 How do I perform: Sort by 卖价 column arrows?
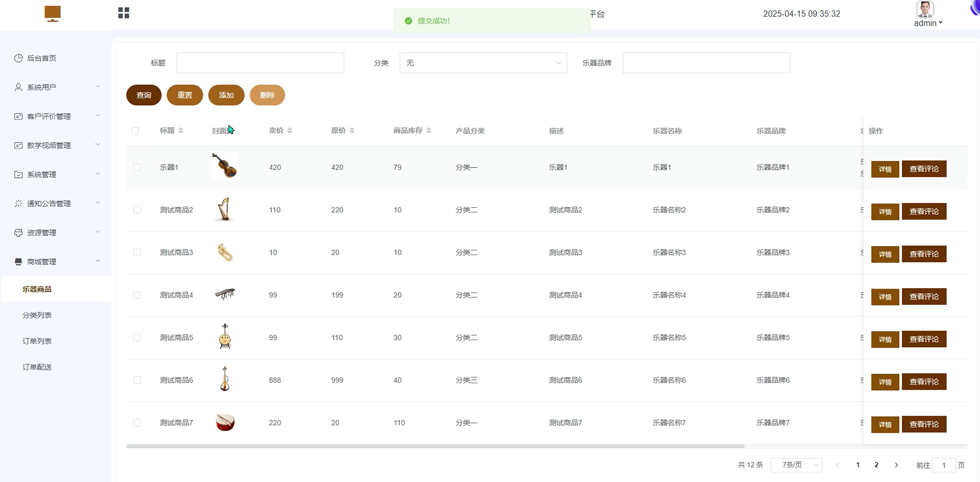pos(289,131)
